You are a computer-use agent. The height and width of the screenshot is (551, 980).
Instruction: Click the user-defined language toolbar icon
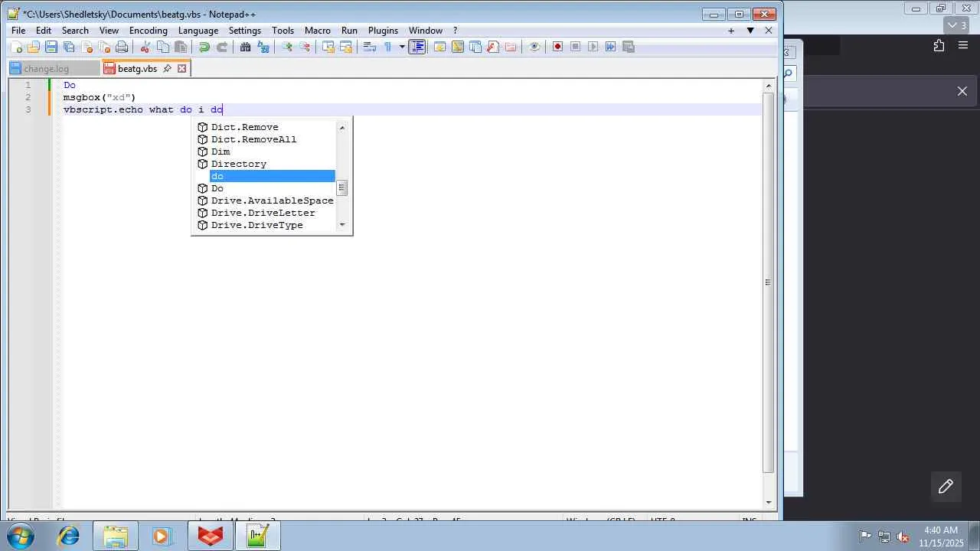[439, 47]
